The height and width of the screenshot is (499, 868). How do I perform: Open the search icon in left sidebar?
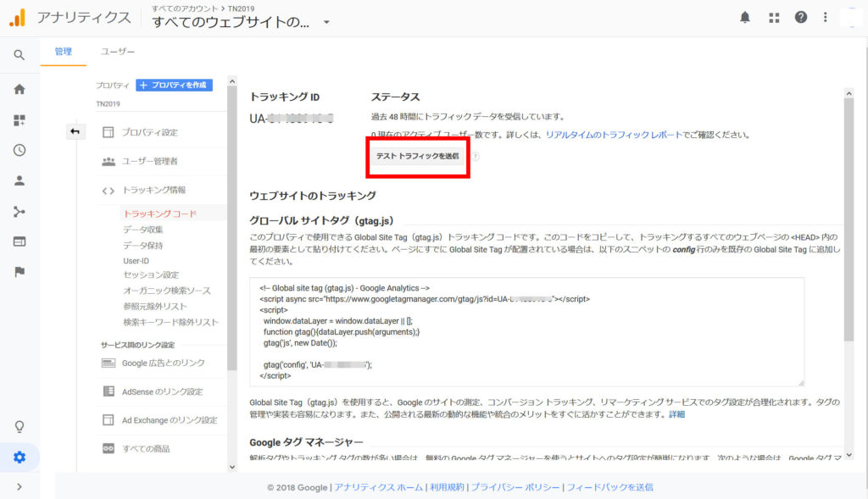[19, 55]
